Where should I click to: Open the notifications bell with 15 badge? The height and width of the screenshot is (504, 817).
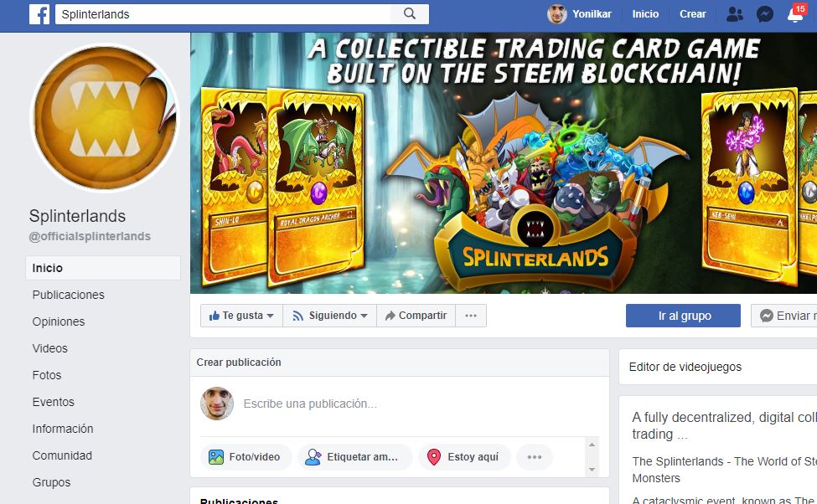795,13
